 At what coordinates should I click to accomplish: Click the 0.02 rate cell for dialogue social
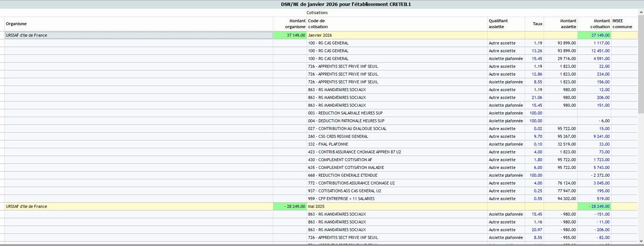[534, 129]
